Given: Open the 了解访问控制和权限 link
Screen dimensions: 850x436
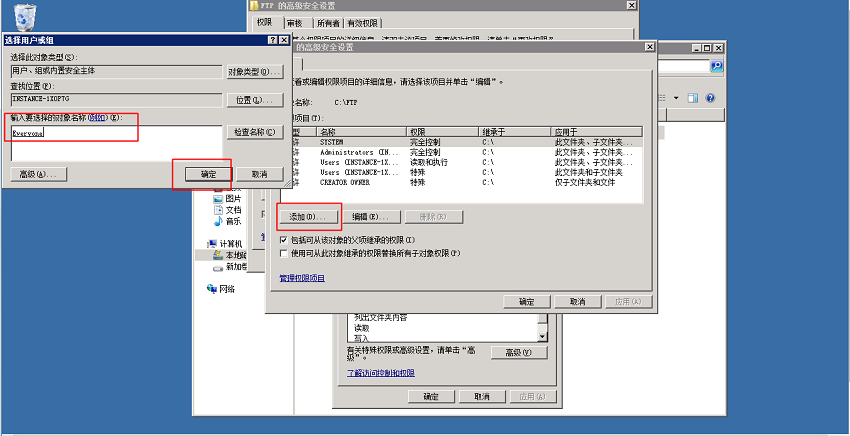Looking at the screenshot, I should point(381,373).
